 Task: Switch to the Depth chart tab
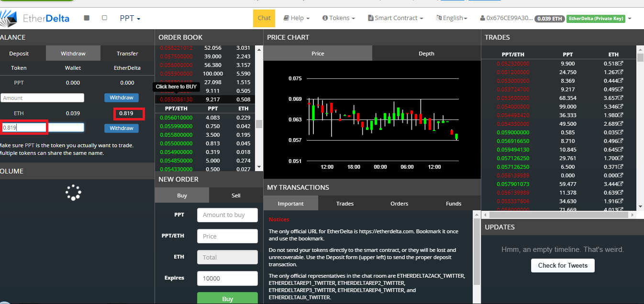click(426, 54)
